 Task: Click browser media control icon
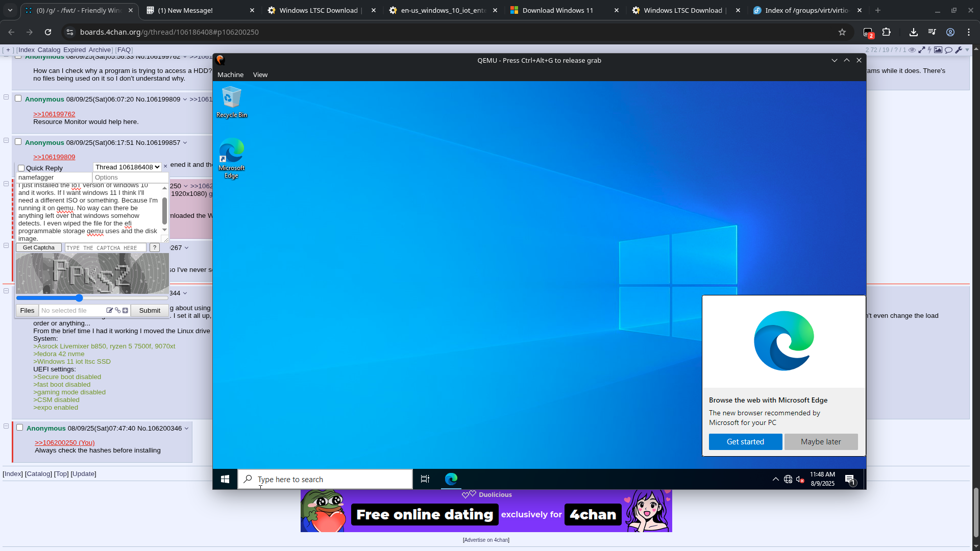pos(932,32)
